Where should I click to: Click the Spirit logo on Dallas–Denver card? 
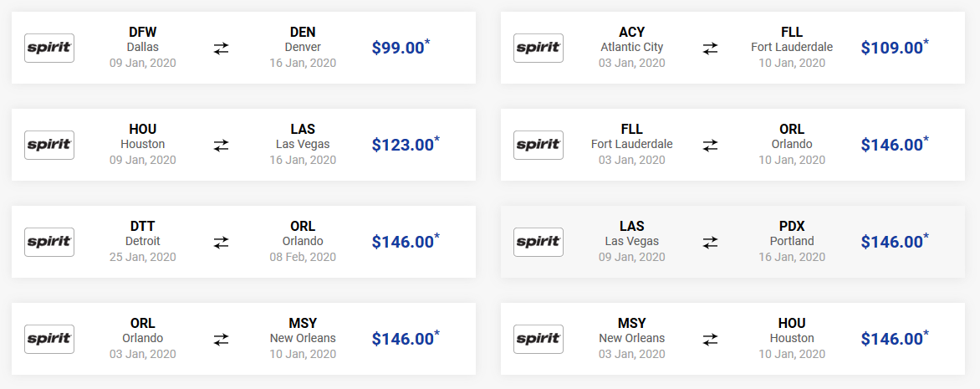pos(49,49)
